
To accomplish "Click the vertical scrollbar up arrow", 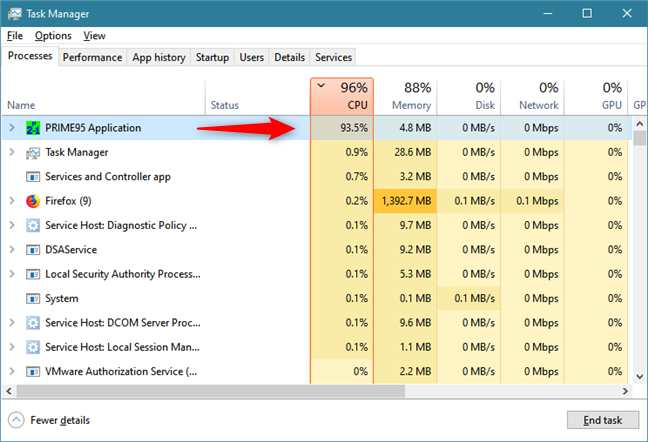I will [x=639, y=124].
